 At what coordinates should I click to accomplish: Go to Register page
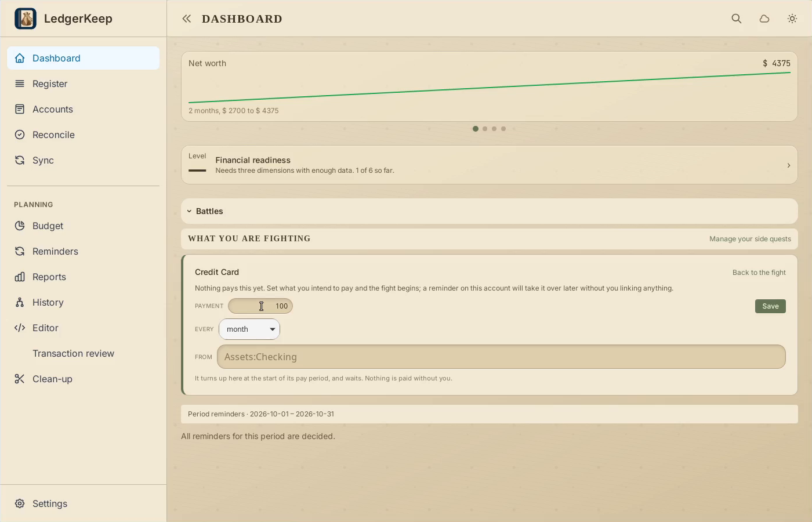click(83, 84)
